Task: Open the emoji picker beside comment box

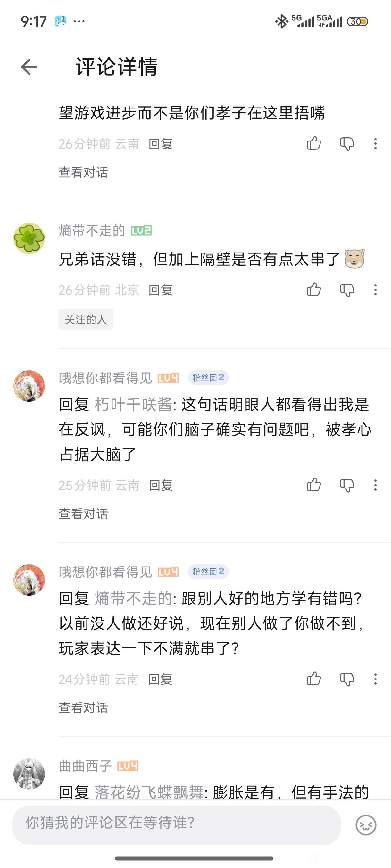Action: 366,825
